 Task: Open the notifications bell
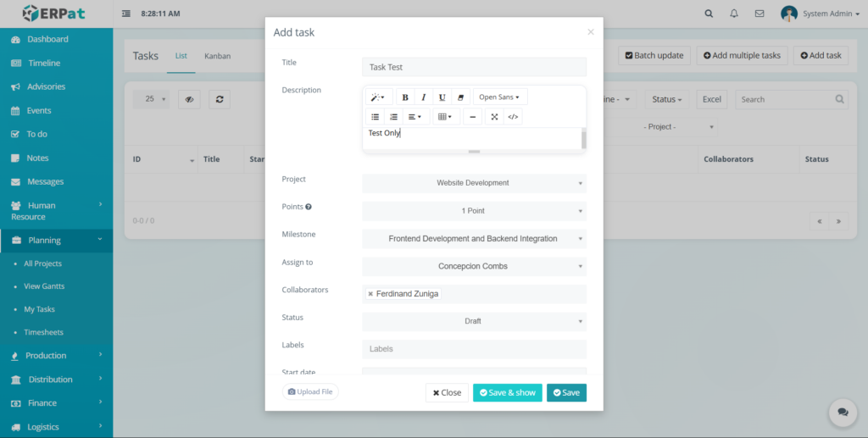734,14
